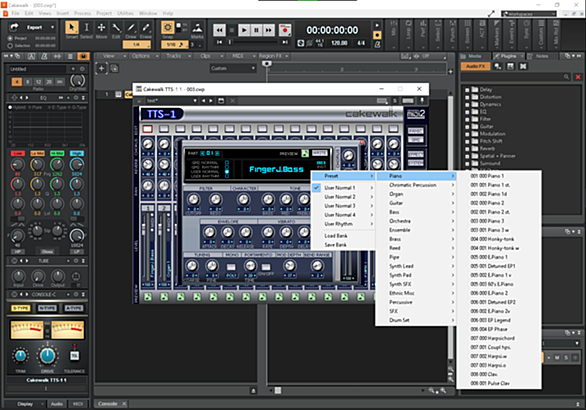Click the Audio tab in the inspector
This screenshot has height=410, width=586.
pyautogui.click(x=56, y=404)
